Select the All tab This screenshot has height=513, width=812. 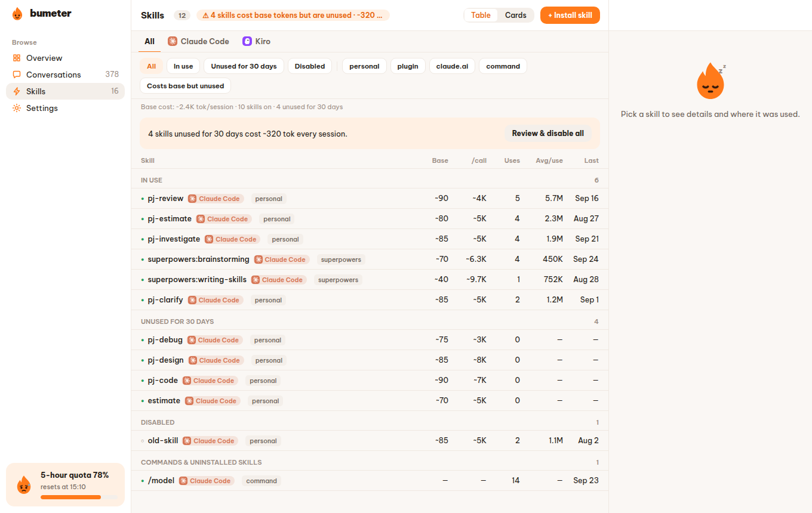pyautogui.click(x=149, y=41)
